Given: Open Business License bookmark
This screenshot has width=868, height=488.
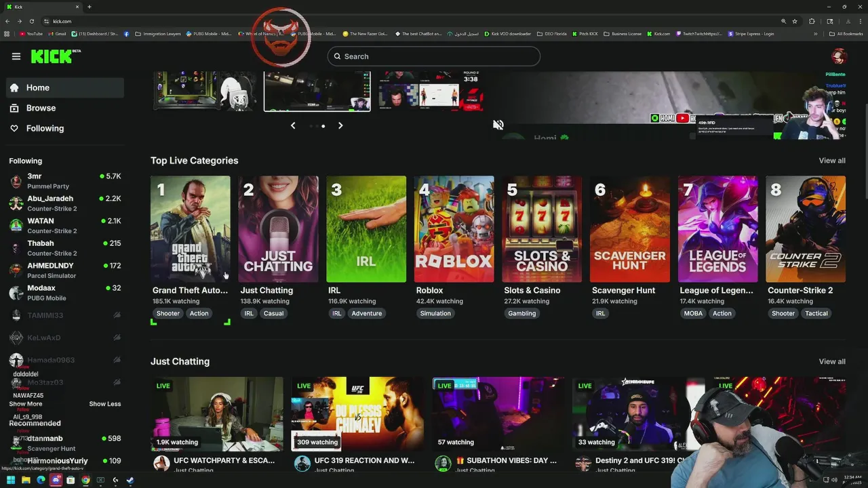Looking at the screenshot, I should click(x=623, y=34).
